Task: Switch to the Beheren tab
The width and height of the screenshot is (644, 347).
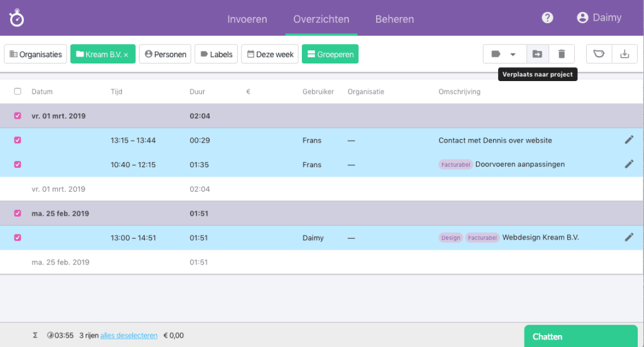Action: click(394, 19)
